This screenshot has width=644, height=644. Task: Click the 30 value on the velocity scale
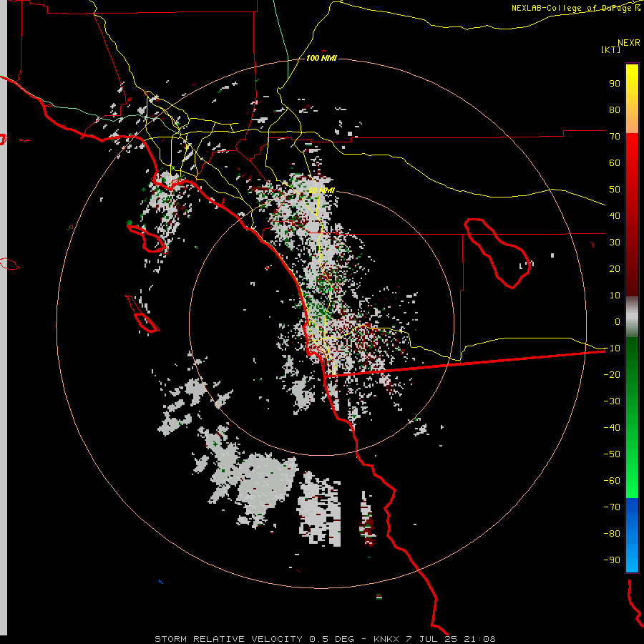pyautogui.click(x=615, y=243)
